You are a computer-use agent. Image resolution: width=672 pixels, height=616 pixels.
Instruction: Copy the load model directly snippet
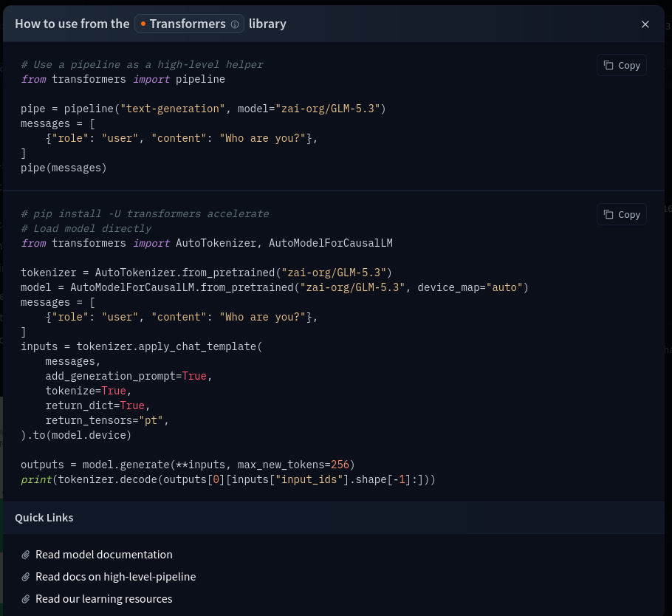coord(622,214)
